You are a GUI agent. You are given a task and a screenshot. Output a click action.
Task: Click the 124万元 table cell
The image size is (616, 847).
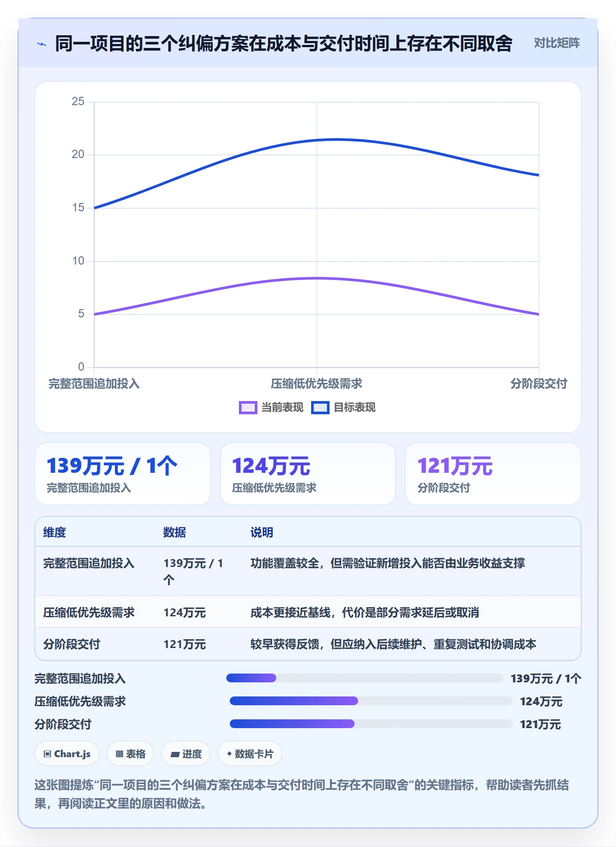pyautogui.click(x=185, y=612)
